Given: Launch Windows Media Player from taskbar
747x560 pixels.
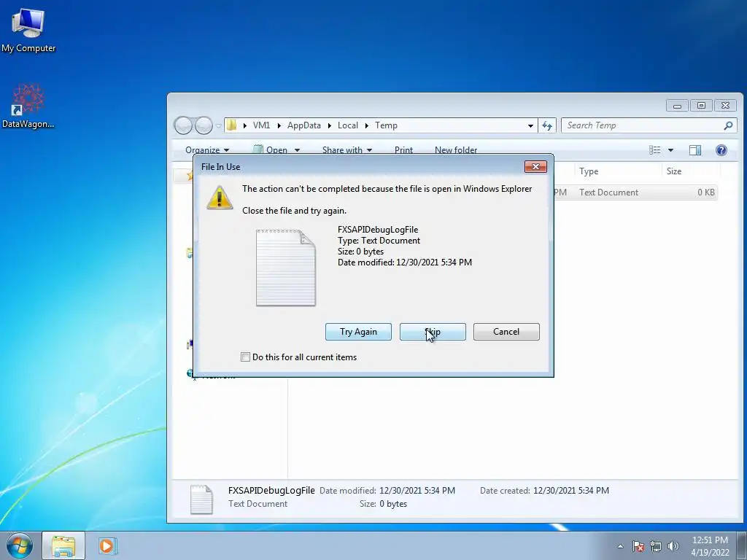Looking at the screenshot, I should [x=107, y=545].
